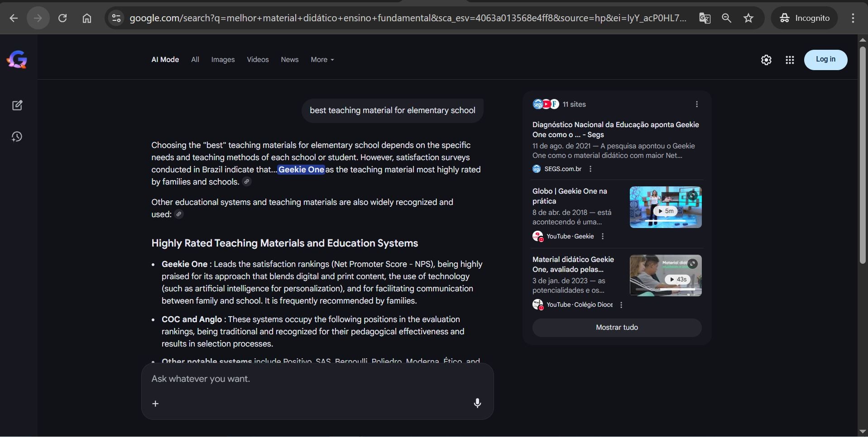Go back to the previous page
Viewport: 868px width, 437px height.
14,18
